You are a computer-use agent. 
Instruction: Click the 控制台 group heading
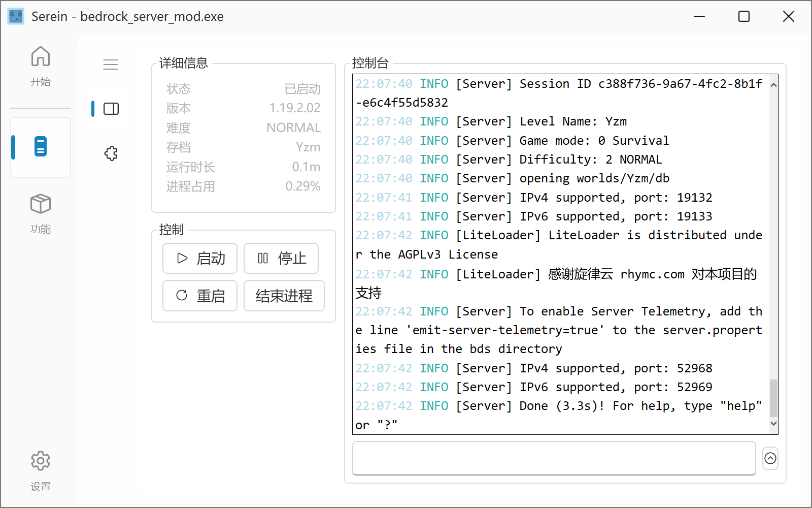pos(370,63)
